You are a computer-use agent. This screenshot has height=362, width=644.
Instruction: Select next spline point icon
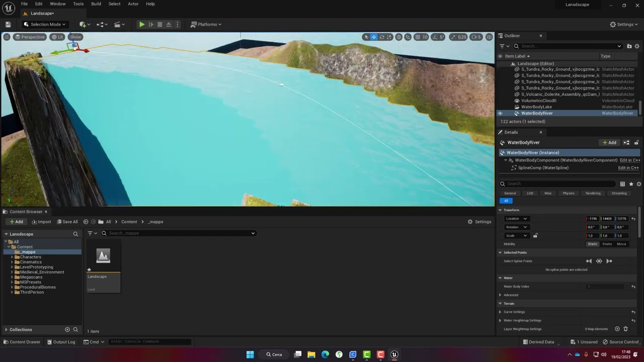coord(609,261)
